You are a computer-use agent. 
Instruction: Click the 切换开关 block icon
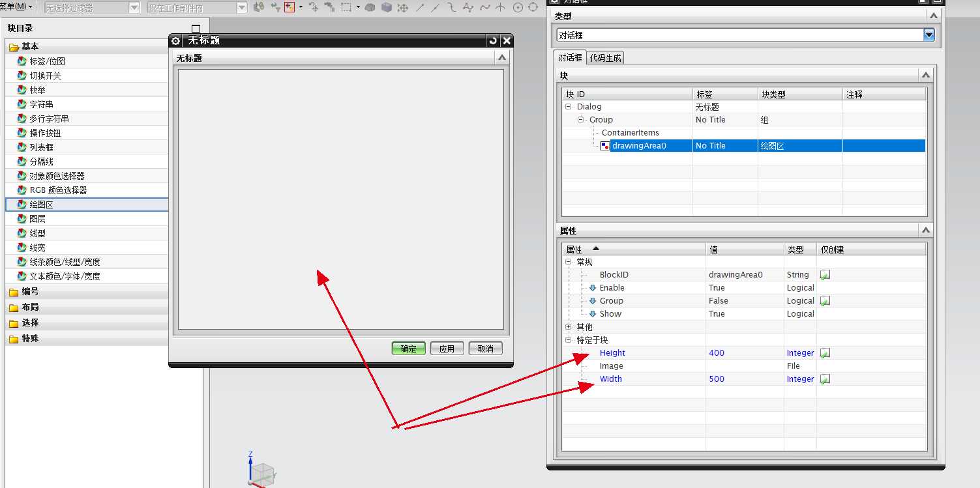[22, 76]
